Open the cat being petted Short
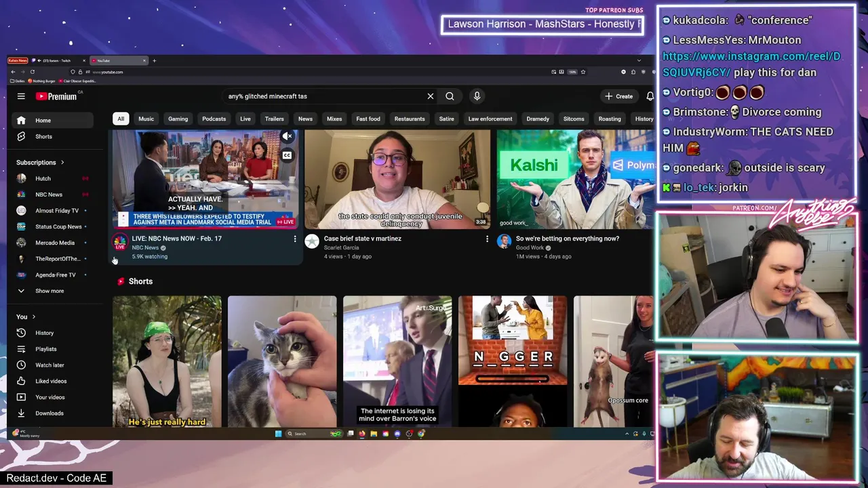Image resolution: width=868 pixels, height=488 pixels. click(x=282, y=361)
